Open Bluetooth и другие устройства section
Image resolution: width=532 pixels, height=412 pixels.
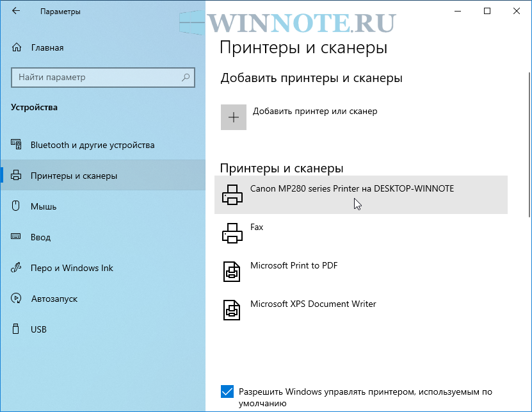[x=92, y=145]
